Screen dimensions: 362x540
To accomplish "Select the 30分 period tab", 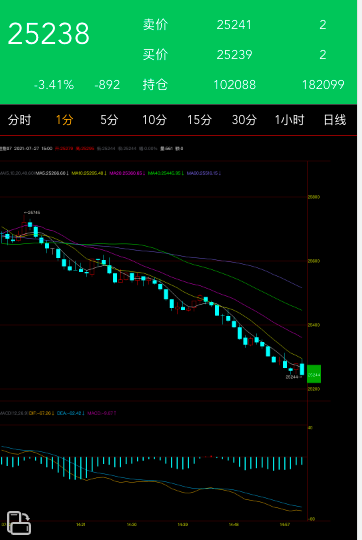I will [x=244, y=120].
